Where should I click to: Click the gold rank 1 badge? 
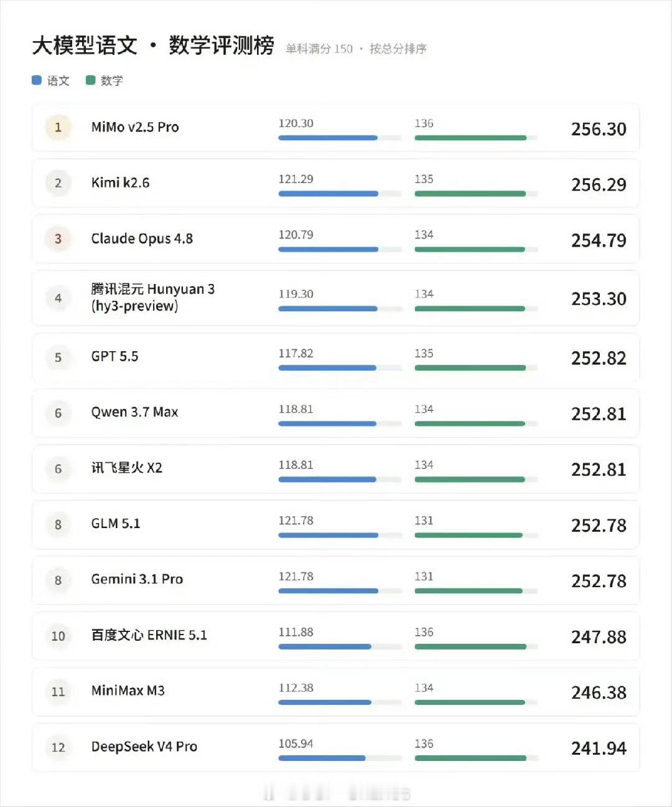(58, 127)
